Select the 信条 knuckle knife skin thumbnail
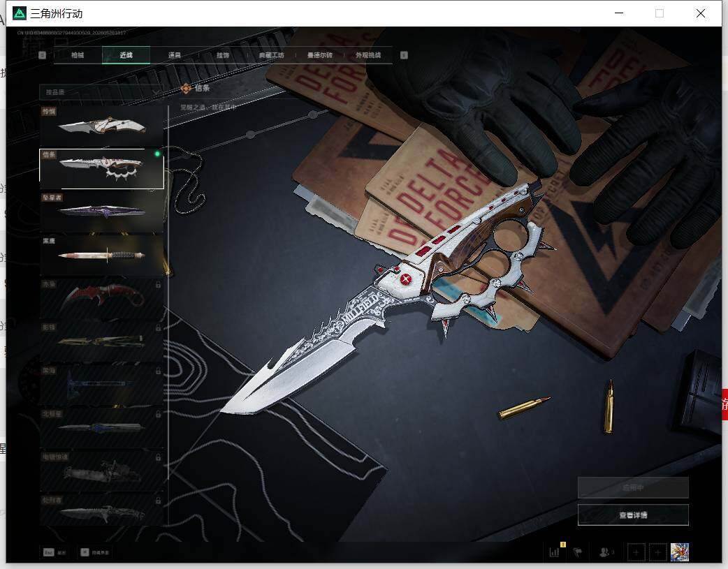The image size is (728, 569). [102, 169]
